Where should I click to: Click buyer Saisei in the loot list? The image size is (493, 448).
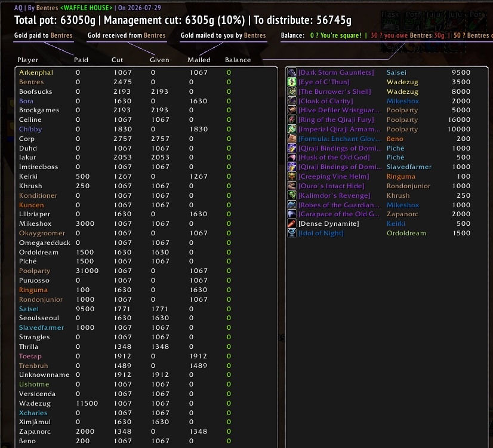coord(396,72)
